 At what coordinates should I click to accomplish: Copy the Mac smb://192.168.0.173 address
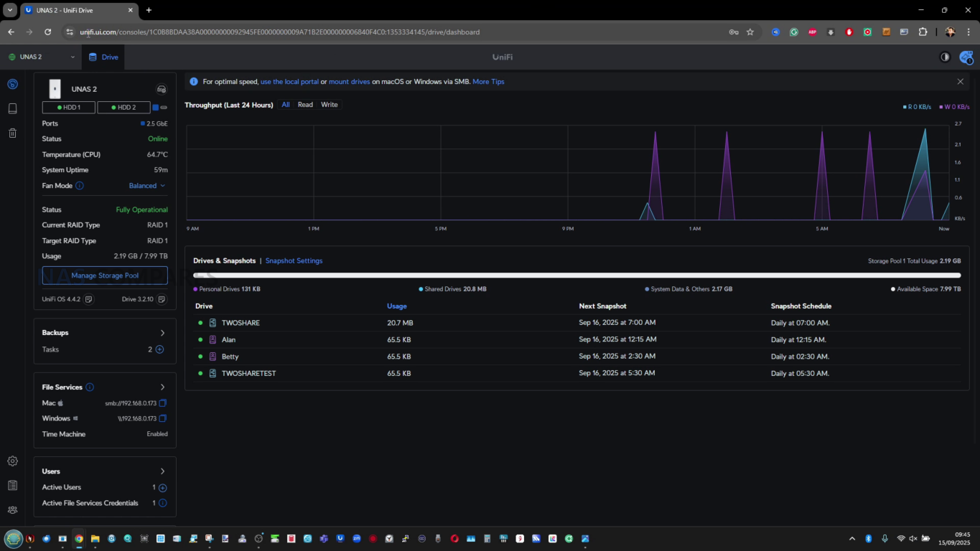coord(163,403)
